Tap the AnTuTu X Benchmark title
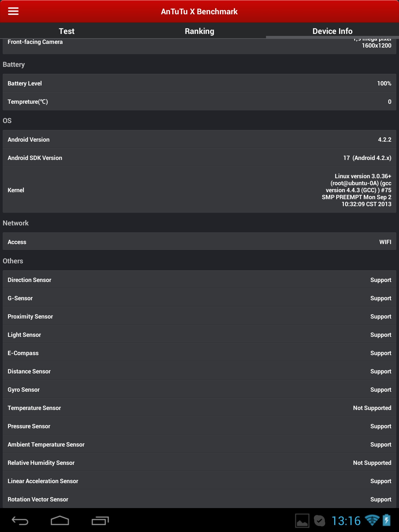The width and height of the screenshot is (399, 532). point(199,12)
